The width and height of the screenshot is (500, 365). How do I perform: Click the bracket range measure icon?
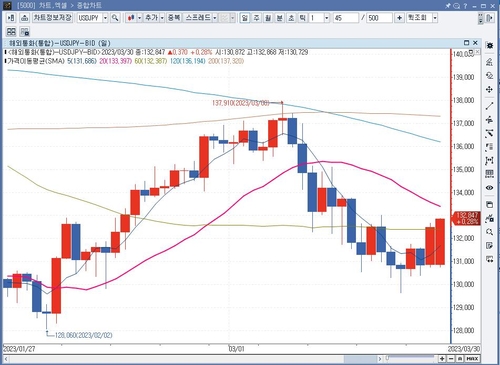coord(489,160)
